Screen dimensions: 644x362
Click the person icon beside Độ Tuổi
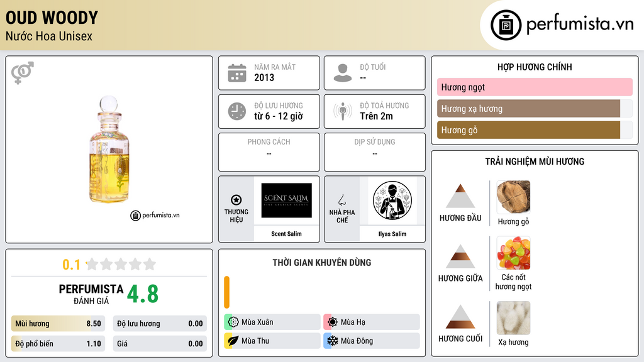pyautogui.click(x=343, y=73)
